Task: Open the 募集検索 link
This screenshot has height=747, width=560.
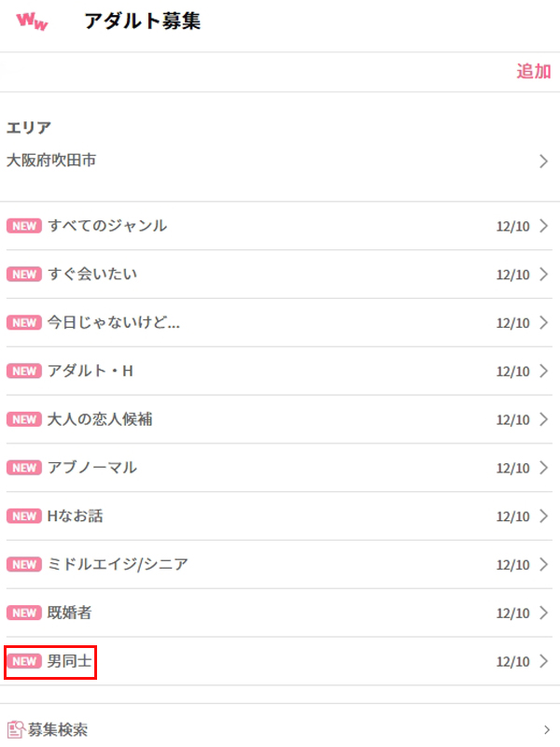Action: click(58, 730)
